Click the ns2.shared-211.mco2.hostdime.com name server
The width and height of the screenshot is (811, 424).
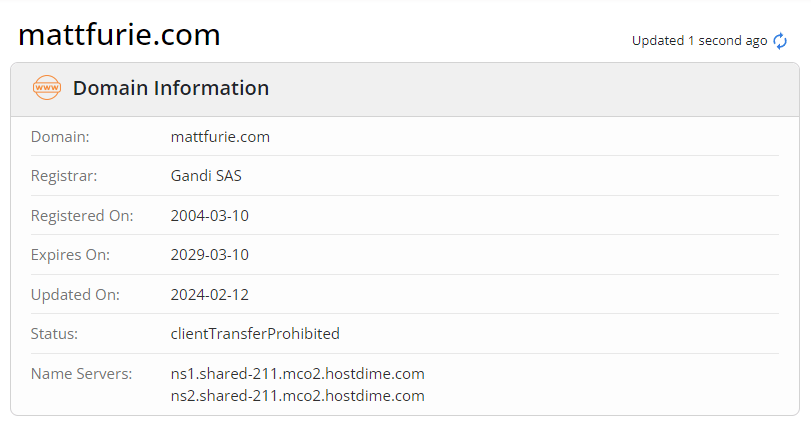[297, 396]
